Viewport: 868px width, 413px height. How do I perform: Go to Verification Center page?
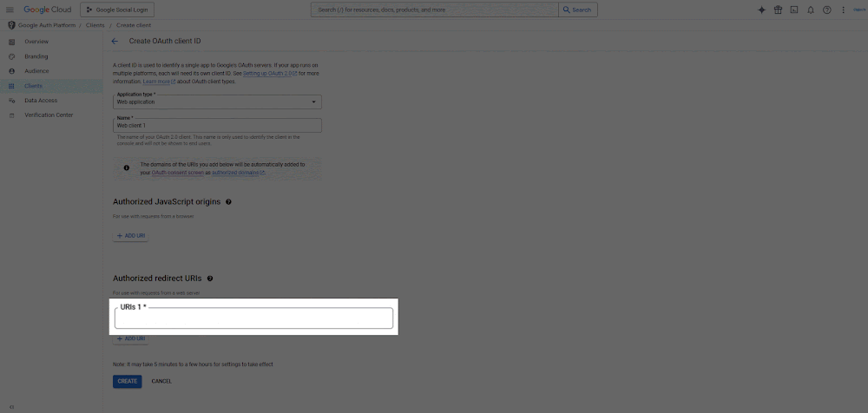(49, 115)
